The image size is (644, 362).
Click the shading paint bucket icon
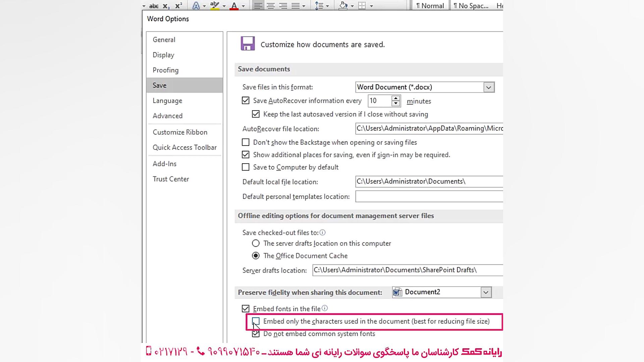click(x=343, y=6)
